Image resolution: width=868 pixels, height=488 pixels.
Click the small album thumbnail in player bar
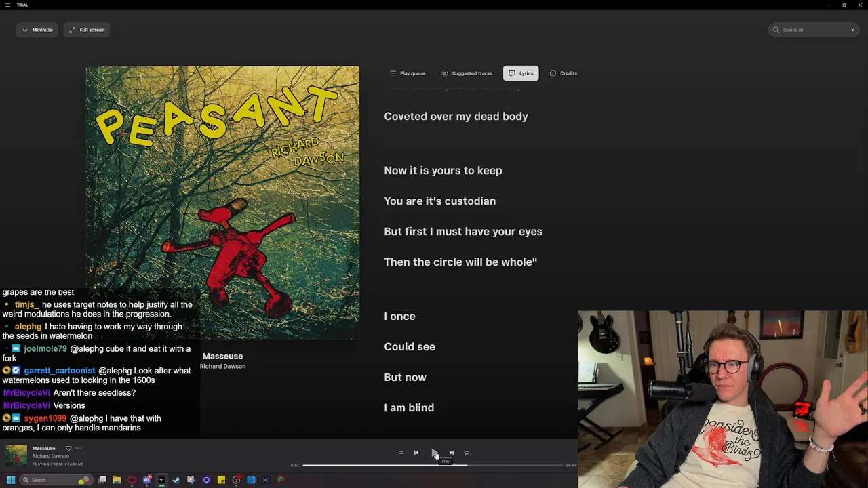point(16,455)
